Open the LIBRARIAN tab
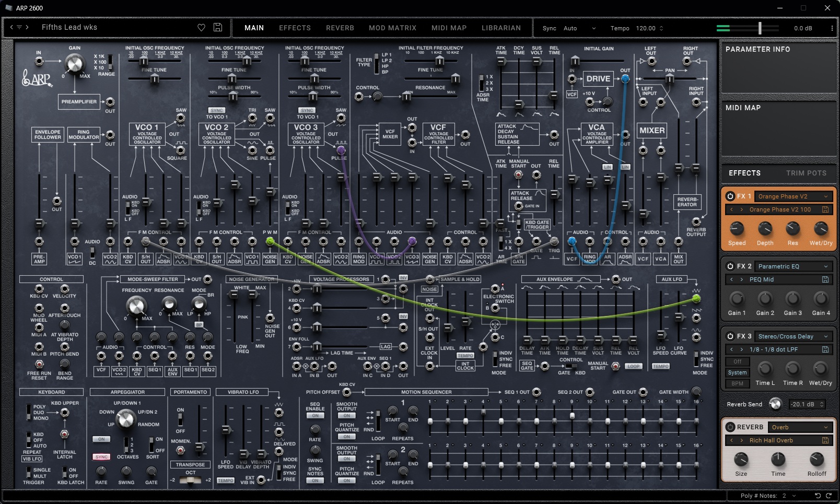840x504 pixels. 501,28
